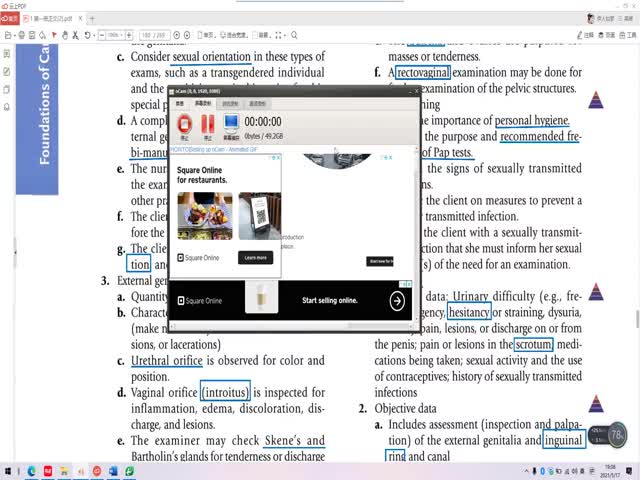Pause the oCam recording

coord(207,125)
